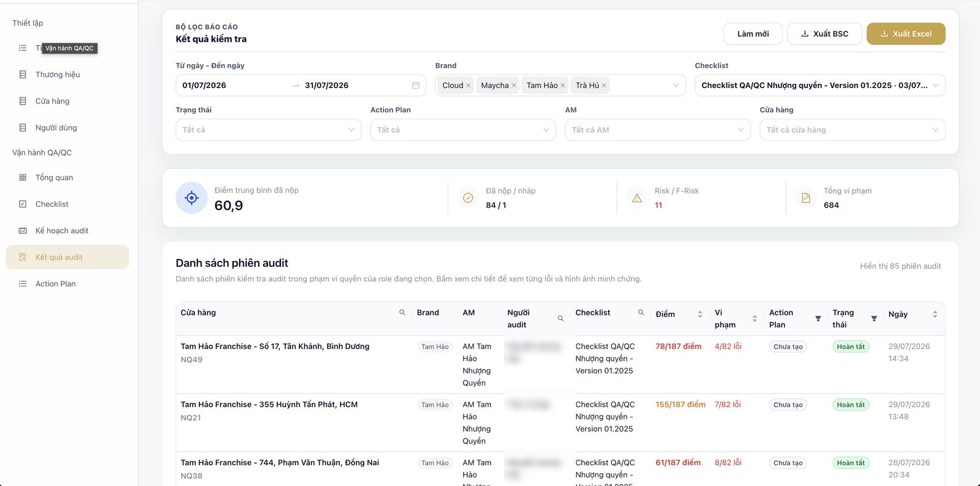Click the search icon in the Checklist column header

[x=641, y=313]
